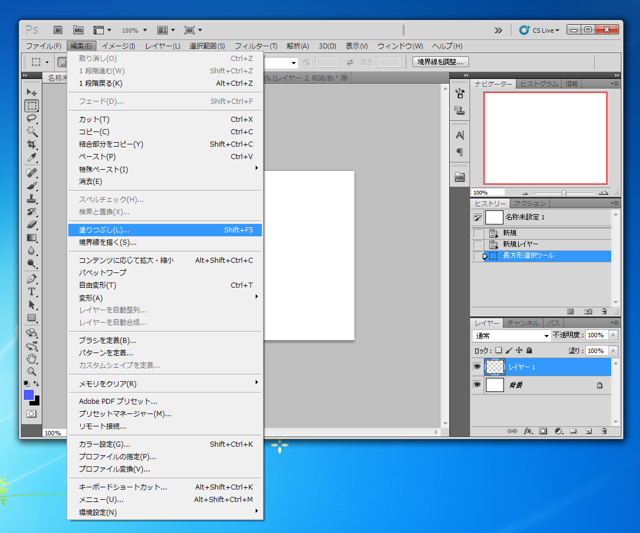The height and width of the screenshot is (533, 640).
Task: Click the trash icon in the Layers panel
Action: click(606, 431)
